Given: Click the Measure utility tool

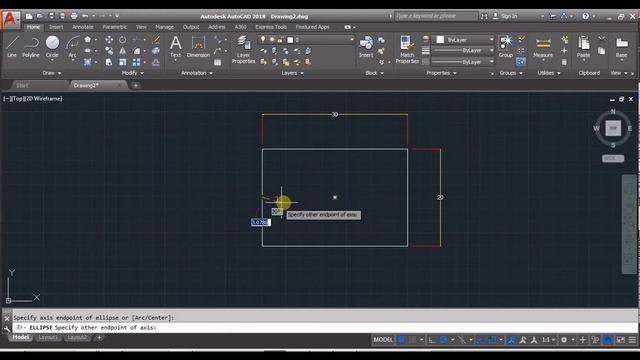Looking at the screenshot, I should [x=543, y=47].
